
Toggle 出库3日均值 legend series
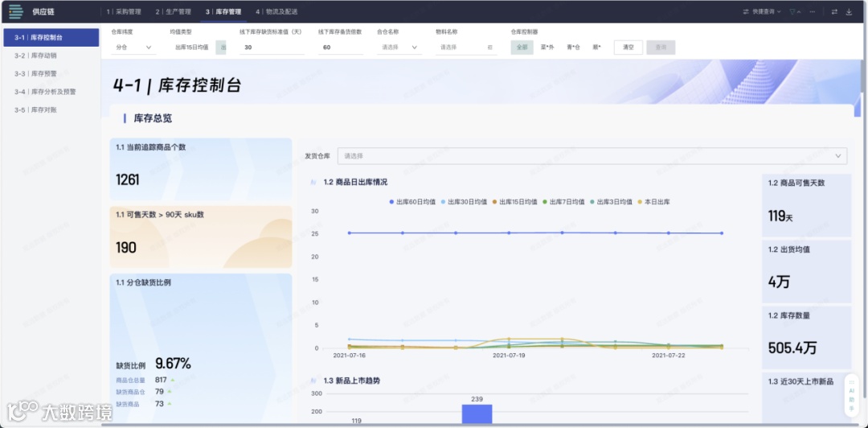pyautogui.click(x=611, y=202)
